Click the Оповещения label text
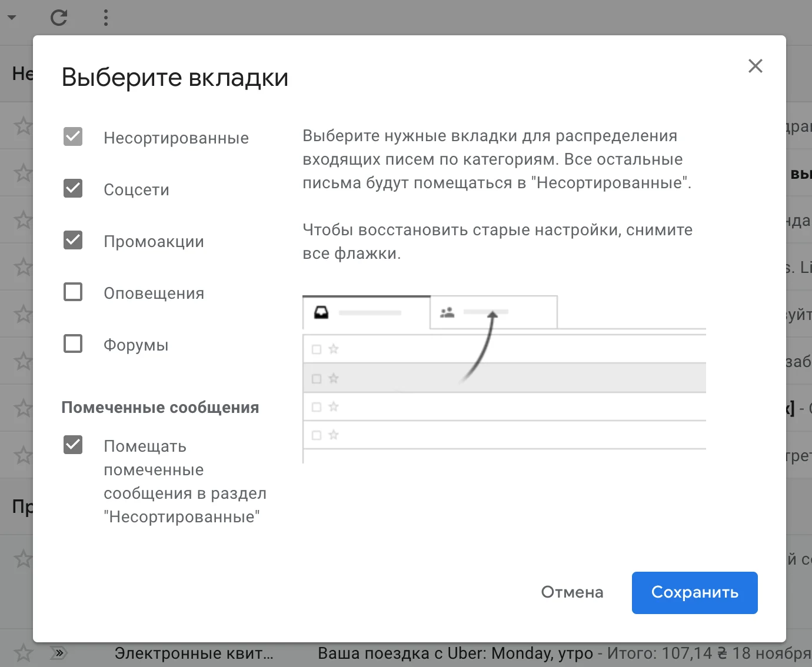 [x=154, y=294]
